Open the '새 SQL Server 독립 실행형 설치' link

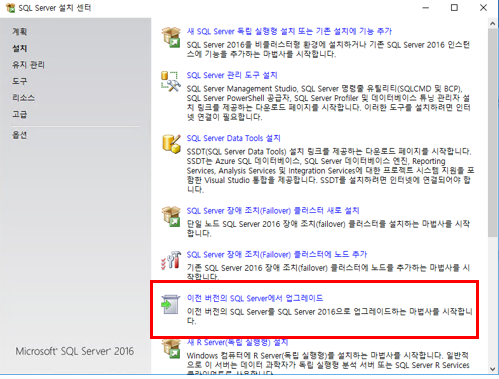pos(289,31)
